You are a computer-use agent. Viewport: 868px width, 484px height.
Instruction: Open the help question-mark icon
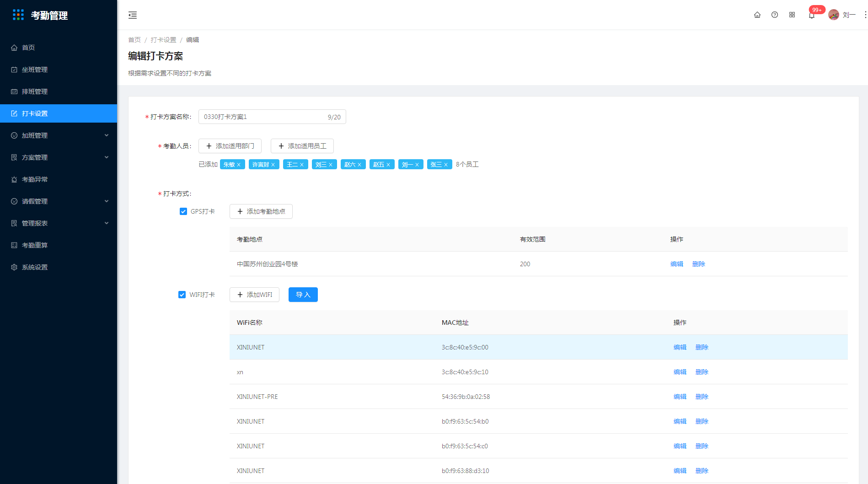click(x=775, y=15)
